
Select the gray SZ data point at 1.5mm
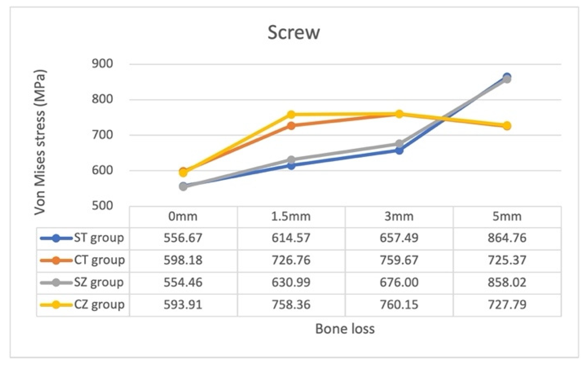(291, 160)
